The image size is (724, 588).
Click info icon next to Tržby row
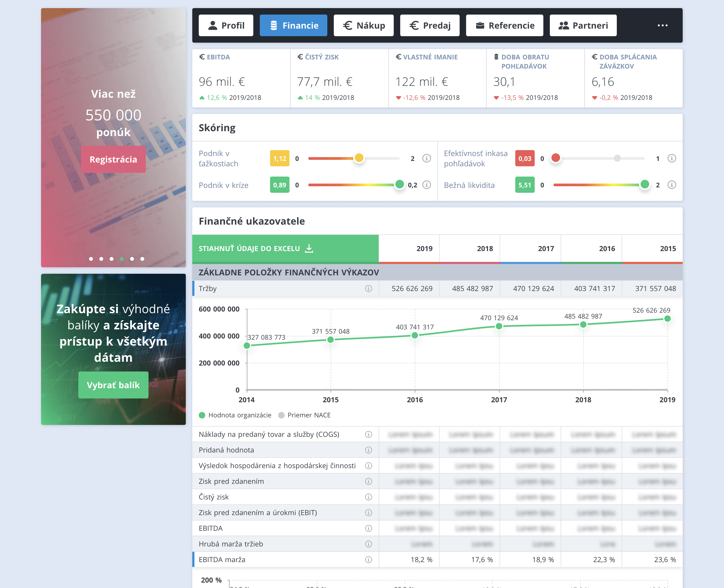368,289
